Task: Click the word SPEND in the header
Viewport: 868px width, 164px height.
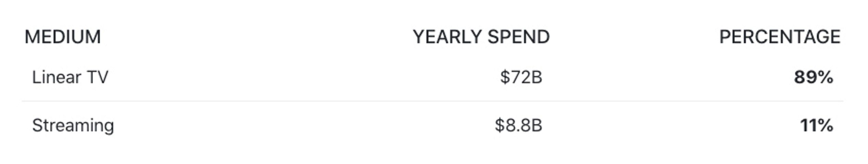Action: tap(518, 37)
